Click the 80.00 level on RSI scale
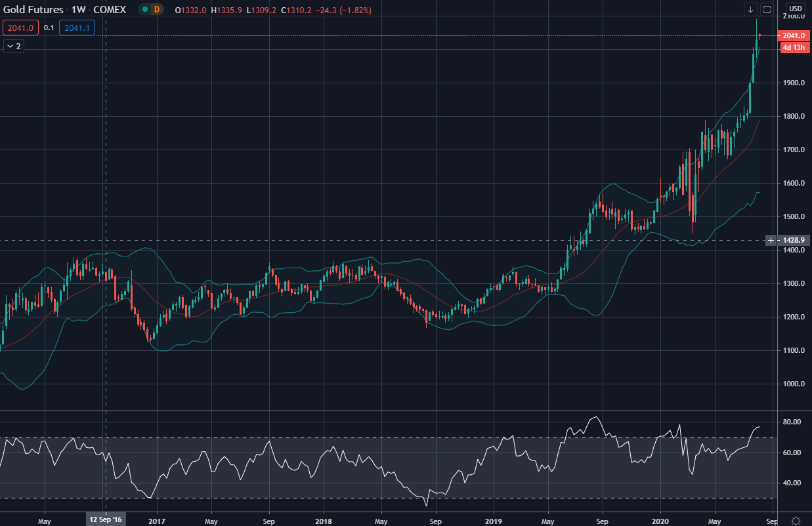Image resolution: width=812 pixels, height=526 pixels. point(792,422)
